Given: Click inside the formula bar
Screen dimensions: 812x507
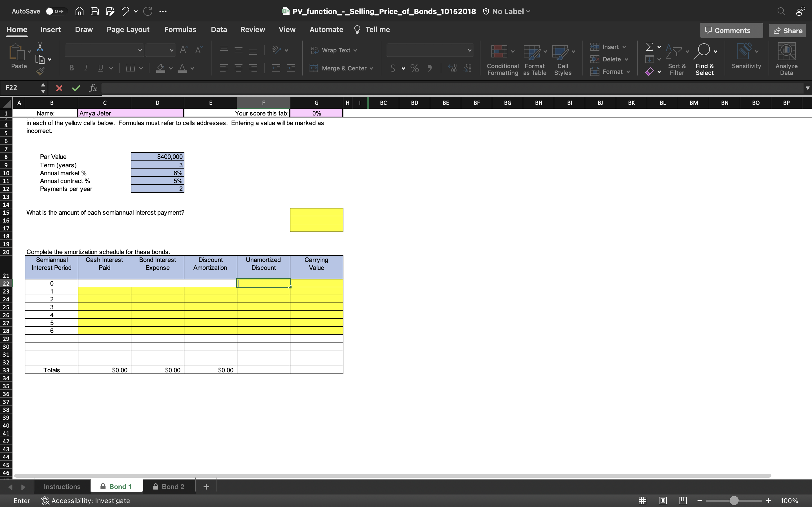Looking at the screenshot, I should [268, 88].
